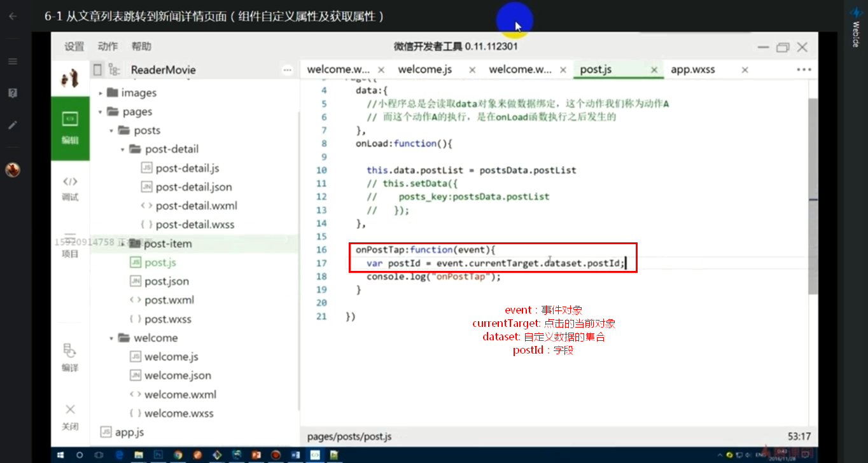The width and height of the screenshot is (868, 463).
Task: Open post.wxss in the file tree
Action: (x=168, y=319)
